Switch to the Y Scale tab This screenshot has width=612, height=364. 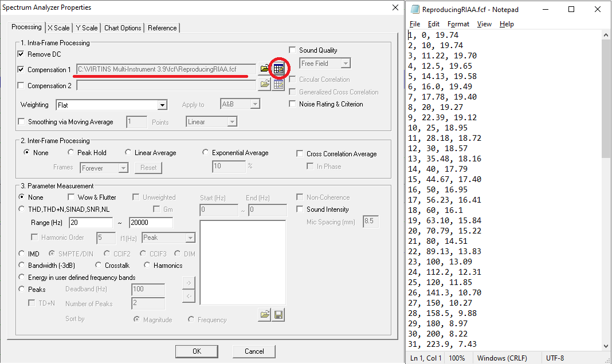(x=87, y=28)
